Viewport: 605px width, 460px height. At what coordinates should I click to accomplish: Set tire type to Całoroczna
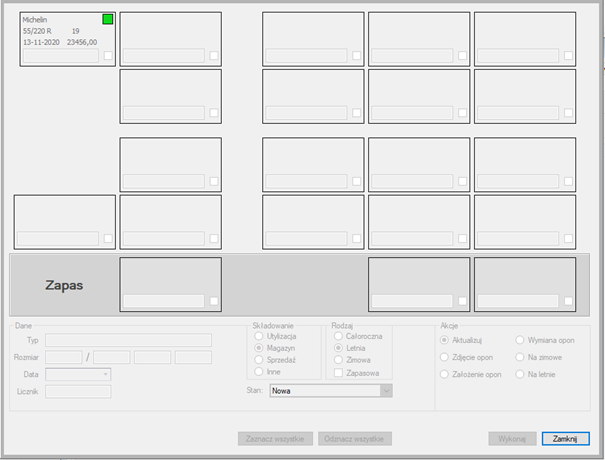(x=338, y=336)
